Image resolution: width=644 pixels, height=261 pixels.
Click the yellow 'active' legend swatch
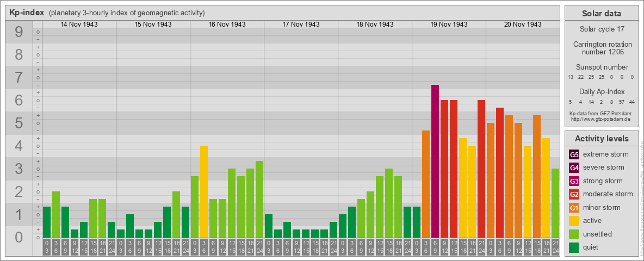click(574, 221)
